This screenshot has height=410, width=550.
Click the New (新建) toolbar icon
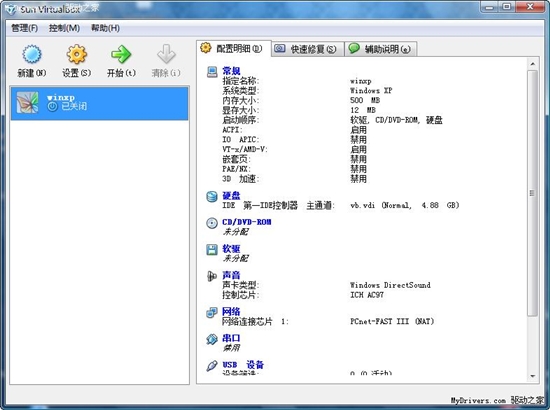32,54
